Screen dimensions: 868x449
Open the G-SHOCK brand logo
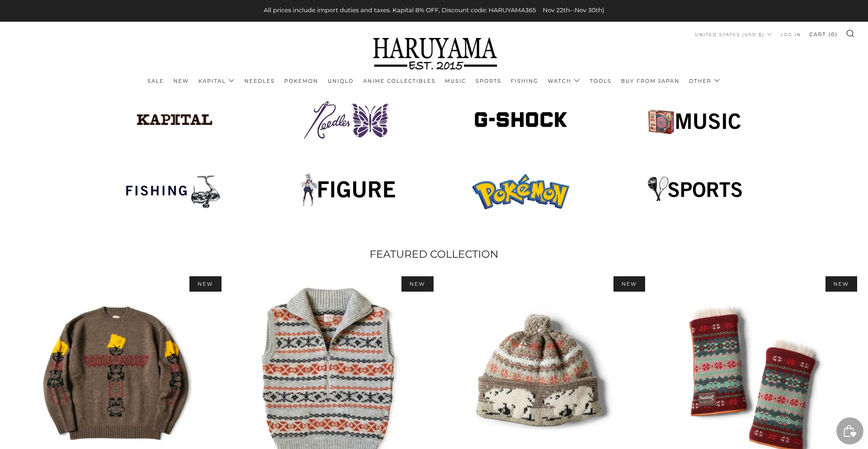[520, 120]
